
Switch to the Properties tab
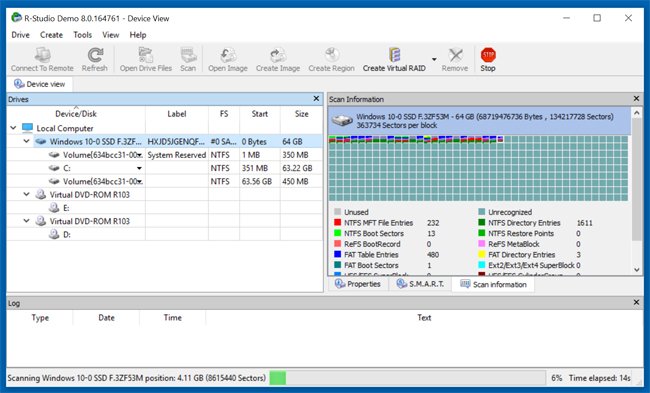pos(358,284)
